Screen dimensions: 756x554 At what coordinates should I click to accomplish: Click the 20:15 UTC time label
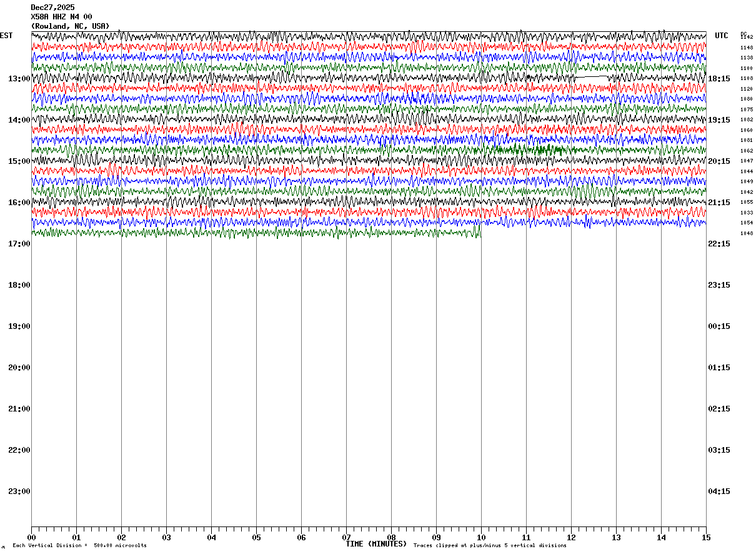coord(719,161)
